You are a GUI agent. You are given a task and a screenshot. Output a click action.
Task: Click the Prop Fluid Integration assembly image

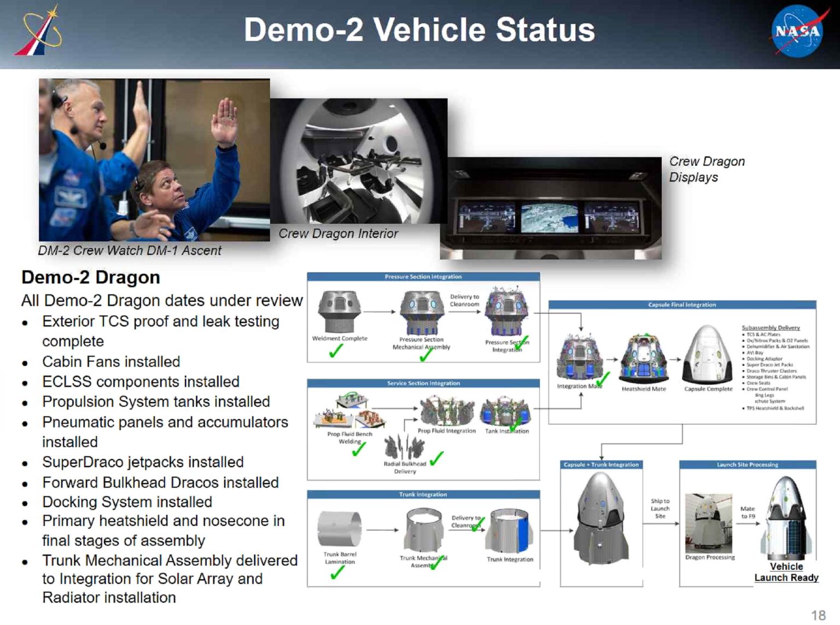coord(446,412)
